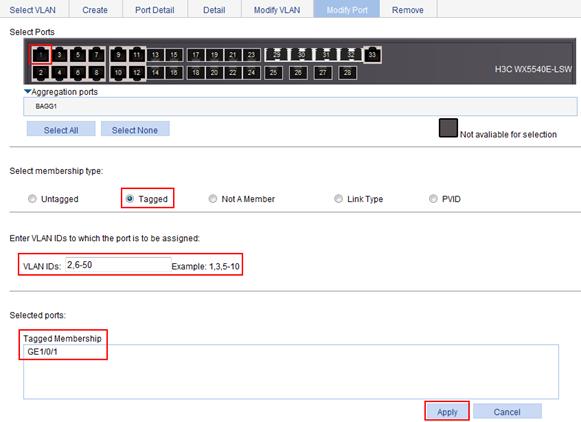
Task: Select port 8 on the switch panel
Action: point(96,73)
